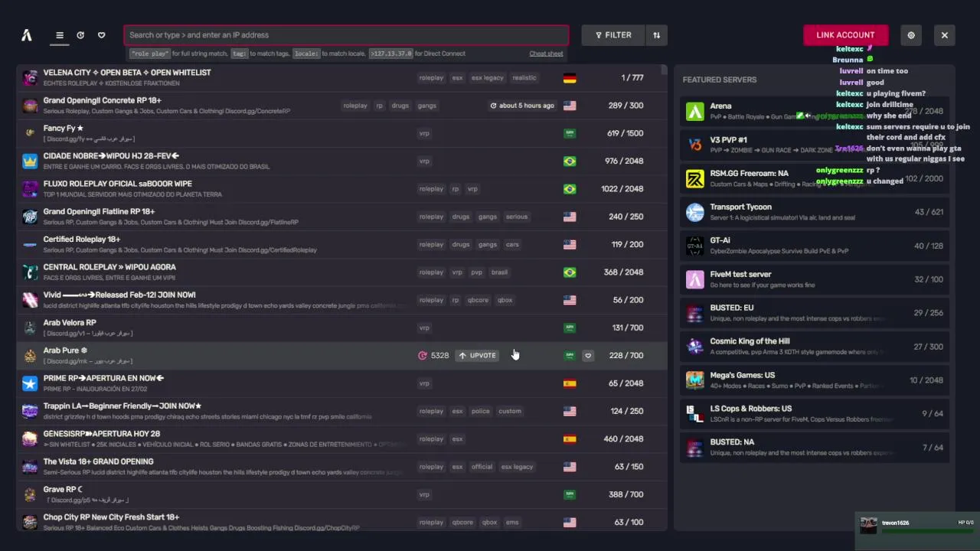Open the Cheat sheet link
The width and height of the screenshot is (980, 551).
[546, 54]
